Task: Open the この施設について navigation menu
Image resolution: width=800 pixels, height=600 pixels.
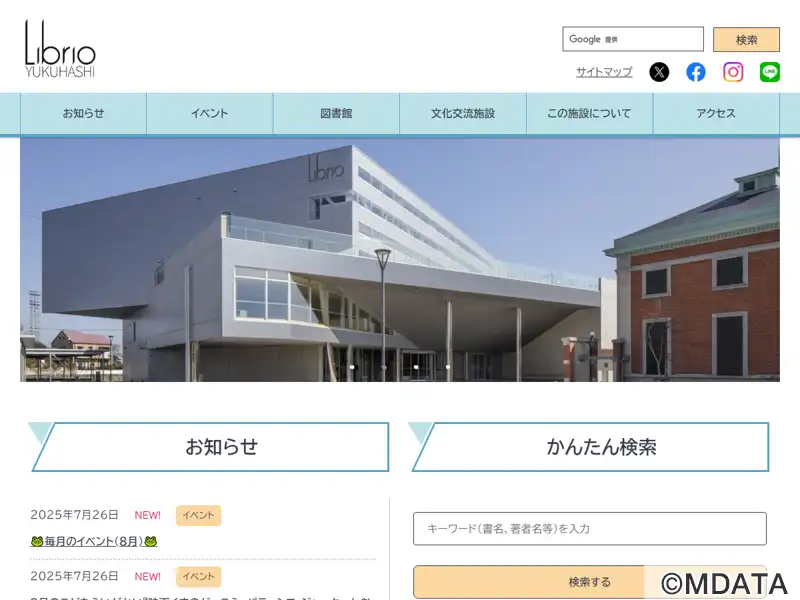Action: coord(589,113)
